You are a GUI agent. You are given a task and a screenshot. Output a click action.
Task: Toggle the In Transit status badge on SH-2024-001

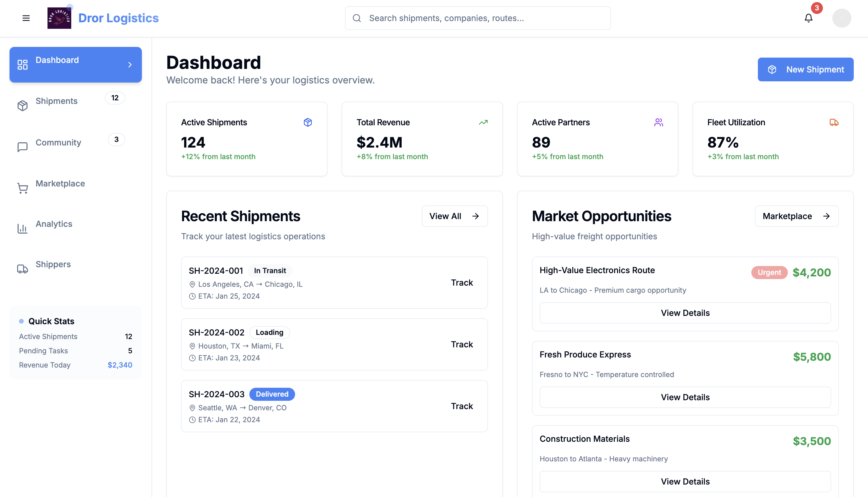click(270, 270)
